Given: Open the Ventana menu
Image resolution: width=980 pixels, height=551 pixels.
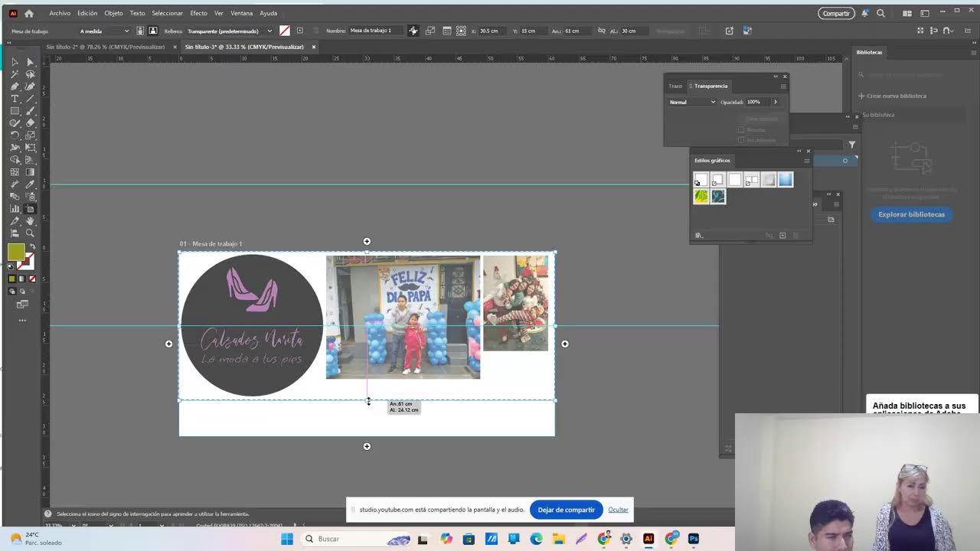Looking at the screenshot, I should 241,13.
